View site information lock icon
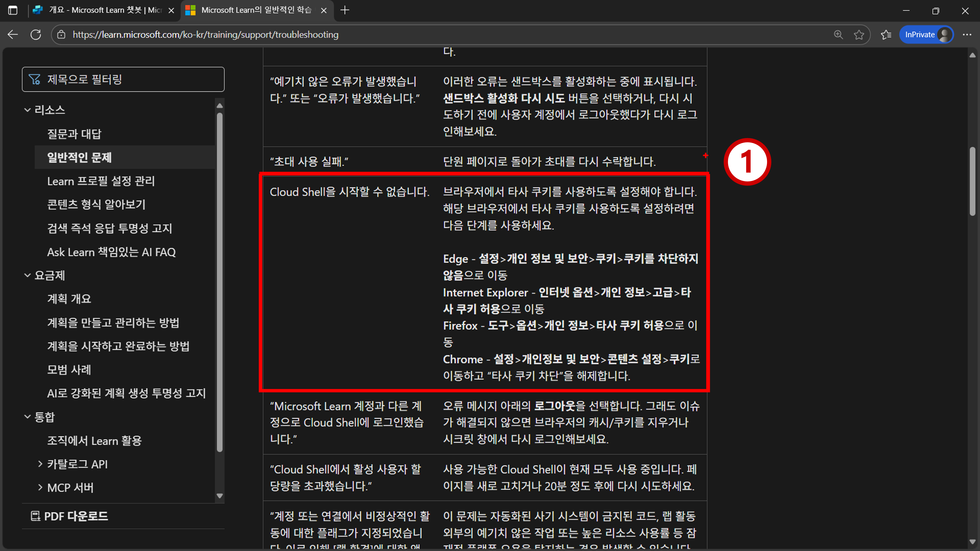This screenshot has width=980, height=551. pyautogui.click(x=61, y=35)
